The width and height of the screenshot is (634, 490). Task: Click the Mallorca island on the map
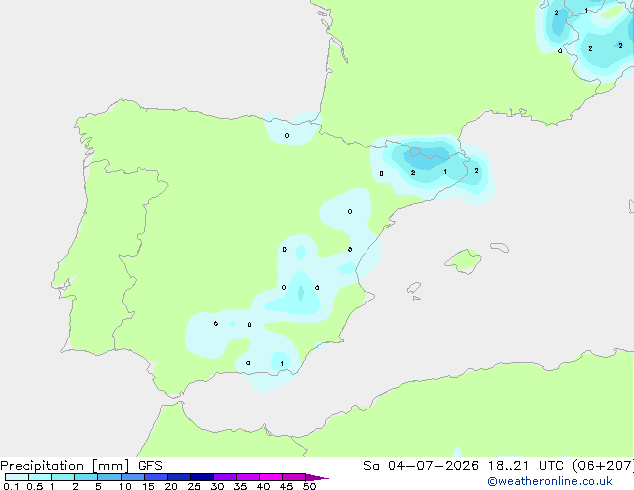click(x=463, y=261)
